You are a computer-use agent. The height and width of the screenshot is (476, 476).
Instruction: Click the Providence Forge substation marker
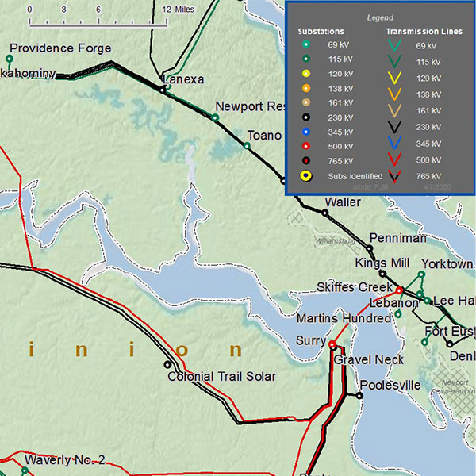10,59
